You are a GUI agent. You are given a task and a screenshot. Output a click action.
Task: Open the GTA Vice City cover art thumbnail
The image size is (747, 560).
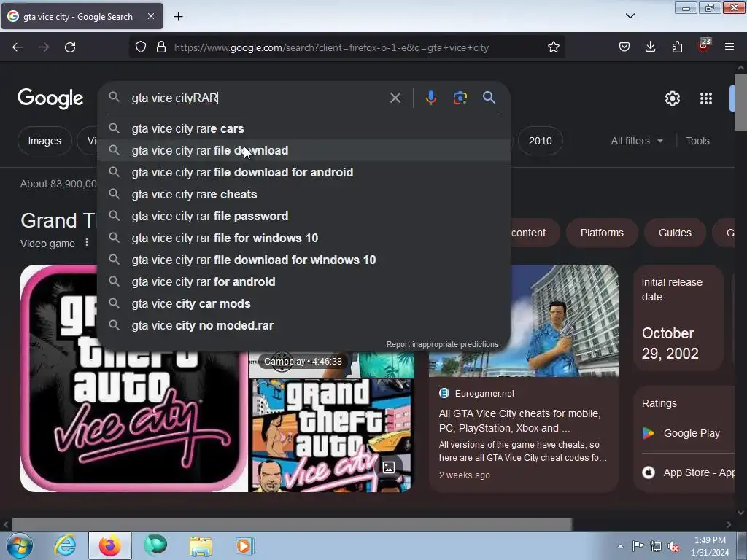coord(332,436)
